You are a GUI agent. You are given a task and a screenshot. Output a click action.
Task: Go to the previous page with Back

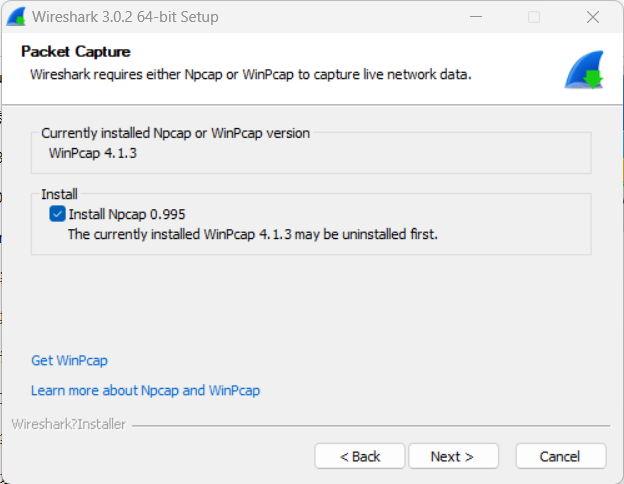click(x=360, y=456)
